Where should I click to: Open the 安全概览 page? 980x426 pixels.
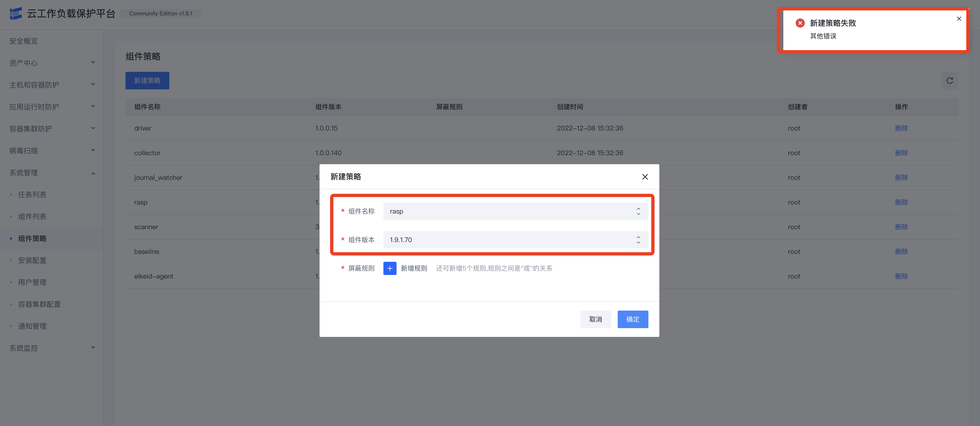tap(23, 41)
